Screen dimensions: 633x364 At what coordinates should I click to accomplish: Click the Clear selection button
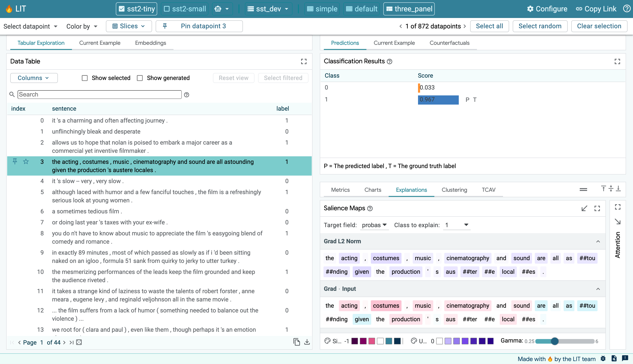coord(599,26)
